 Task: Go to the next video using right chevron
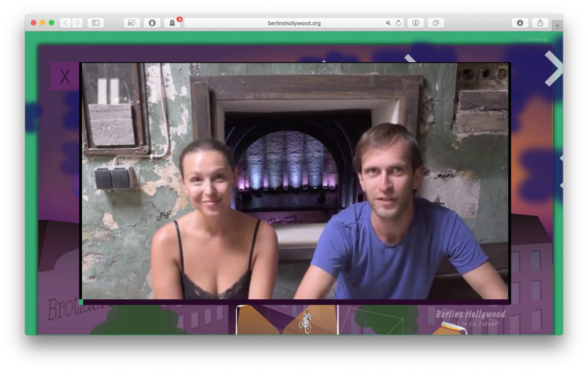pyautogui.click(x=553, y=69)
